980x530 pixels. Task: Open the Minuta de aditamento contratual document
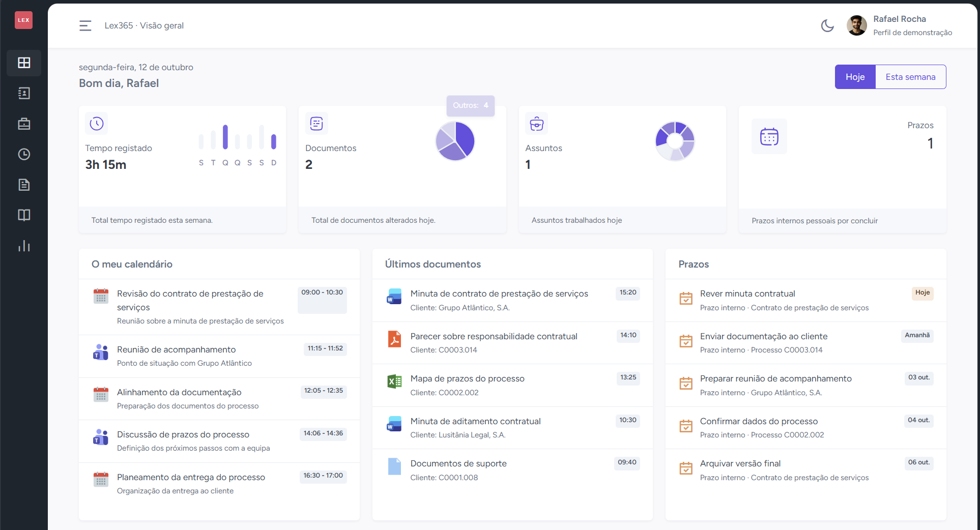click(x=512, y=428)
